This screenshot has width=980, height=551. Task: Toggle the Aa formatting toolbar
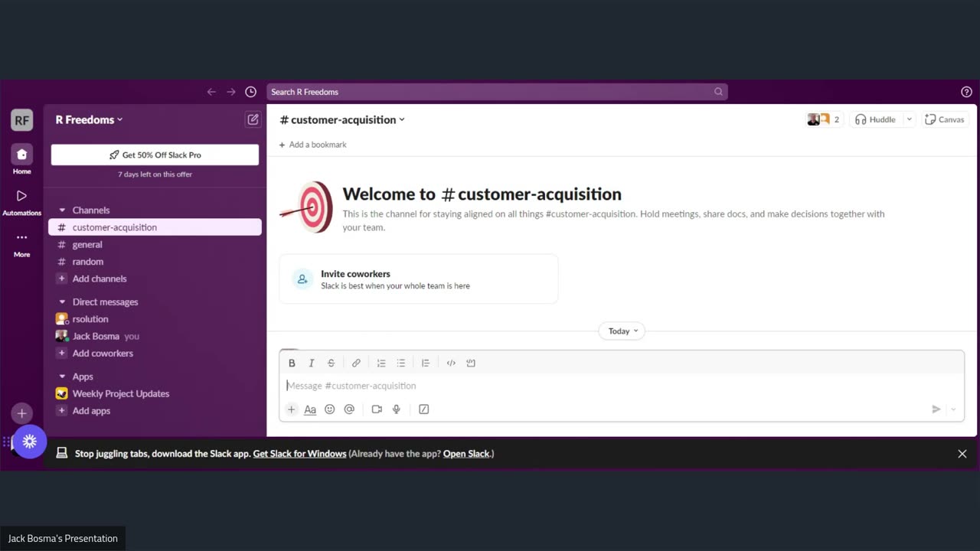tap(310, 409)
